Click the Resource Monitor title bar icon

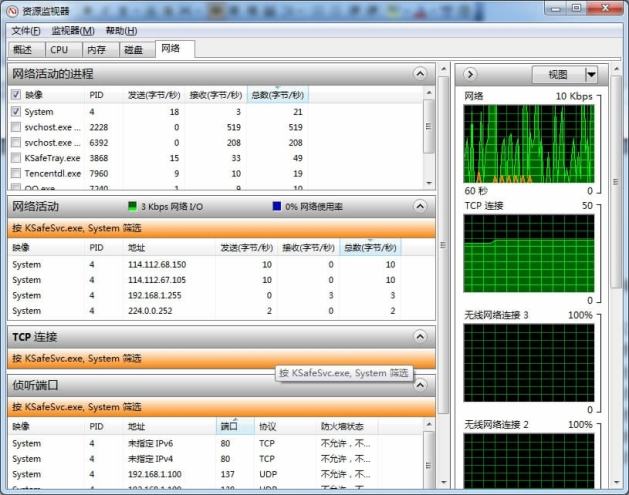pos(12,11)
